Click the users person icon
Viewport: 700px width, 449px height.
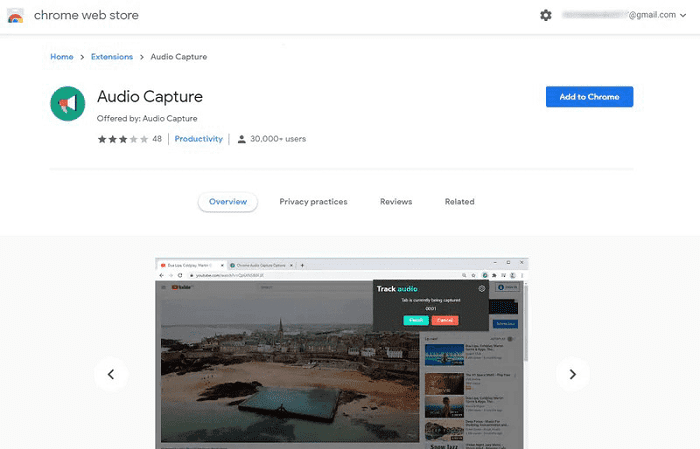pyautogui.click(x=242, y=139)
